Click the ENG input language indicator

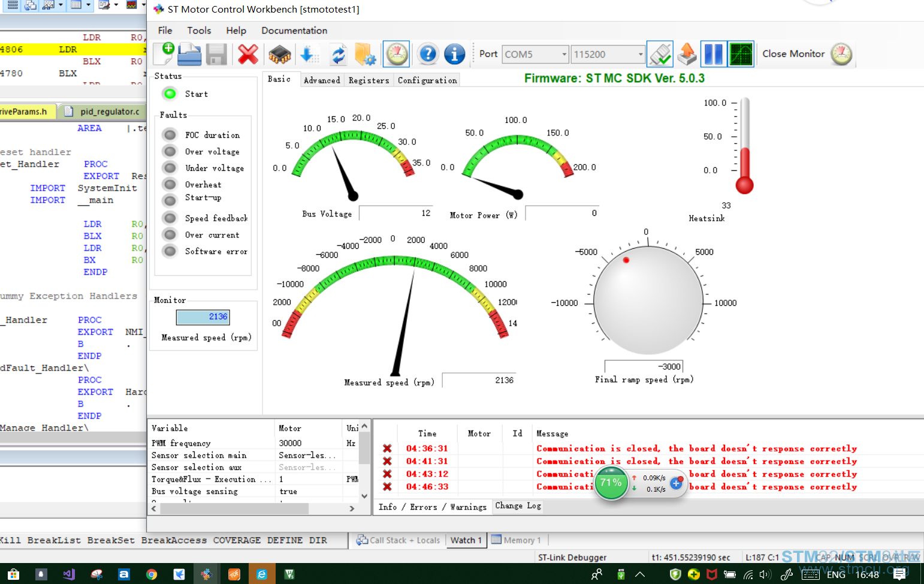point(836,574)
